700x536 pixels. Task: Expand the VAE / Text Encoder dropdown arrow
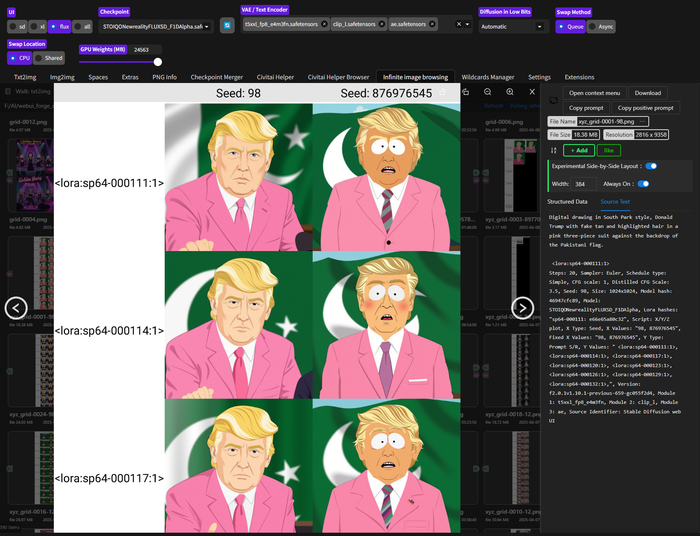coord(468,24)
